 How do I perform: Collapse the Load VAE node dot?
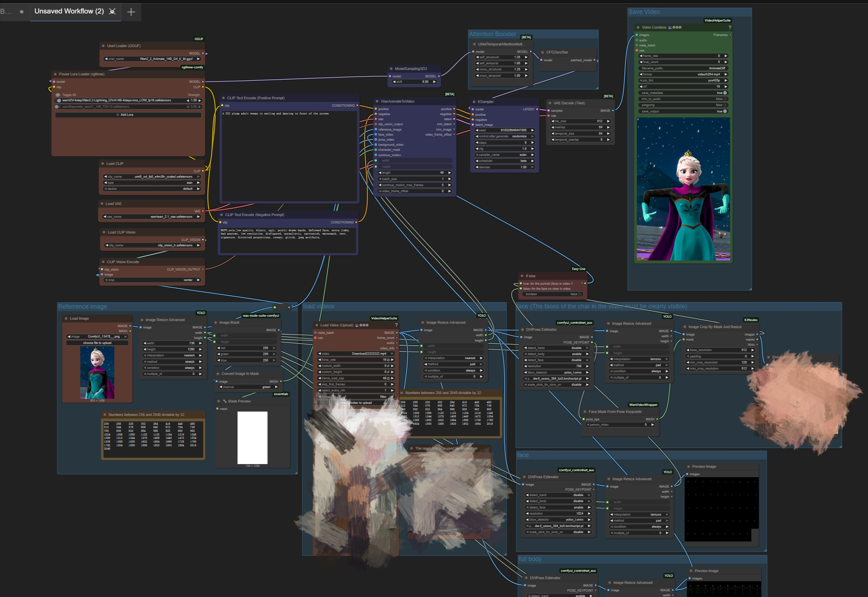click(102, 204)
